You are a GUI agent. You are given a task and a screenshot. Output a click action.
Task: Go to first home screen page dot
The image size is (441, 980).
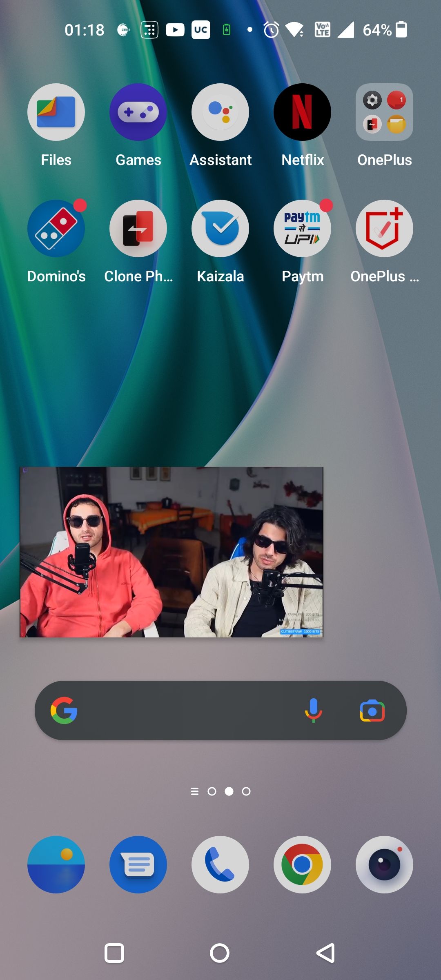pos(212,791)
